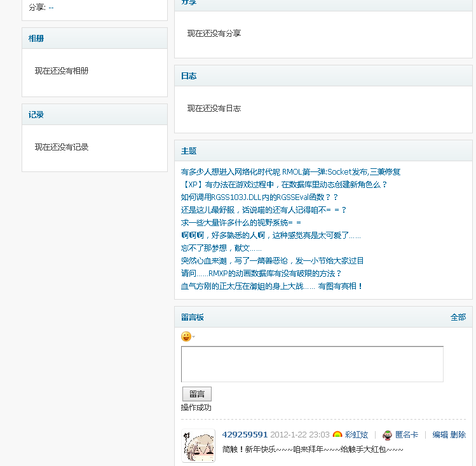Image resolution: width=476 pixels, height=466 pixels.
Task: Open 429259591's avatar thumbnail
Action: coord(198,446)
